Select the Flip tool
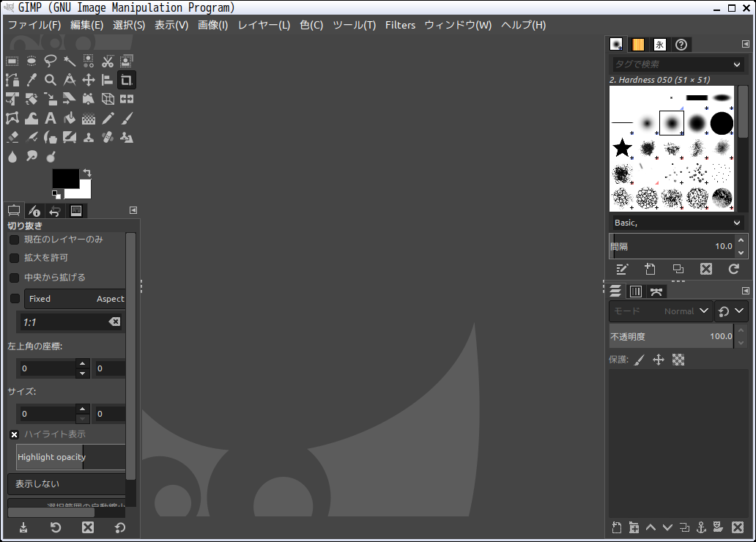 tap(126, 100)
